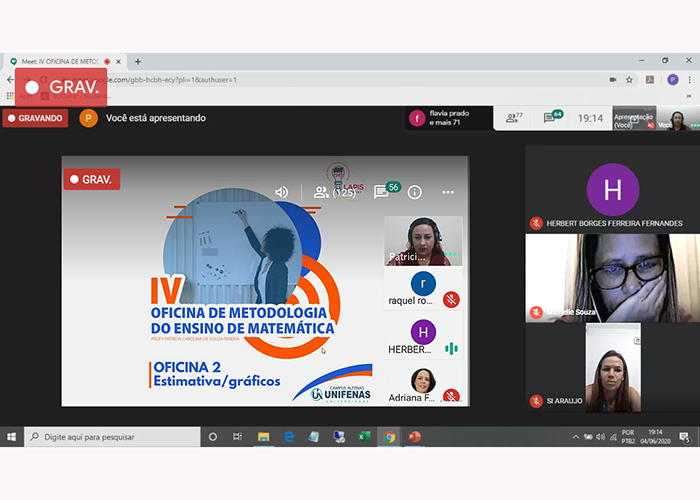Open File Explorer from the taskbar
700x500 pixels.
click(x=263, y=437)
